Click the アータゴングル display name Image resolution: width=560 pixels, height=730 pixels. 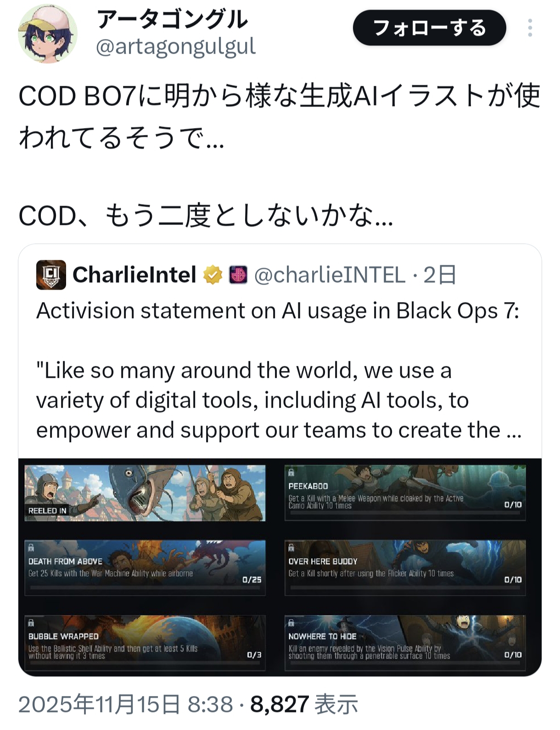[x=172, y=19]
